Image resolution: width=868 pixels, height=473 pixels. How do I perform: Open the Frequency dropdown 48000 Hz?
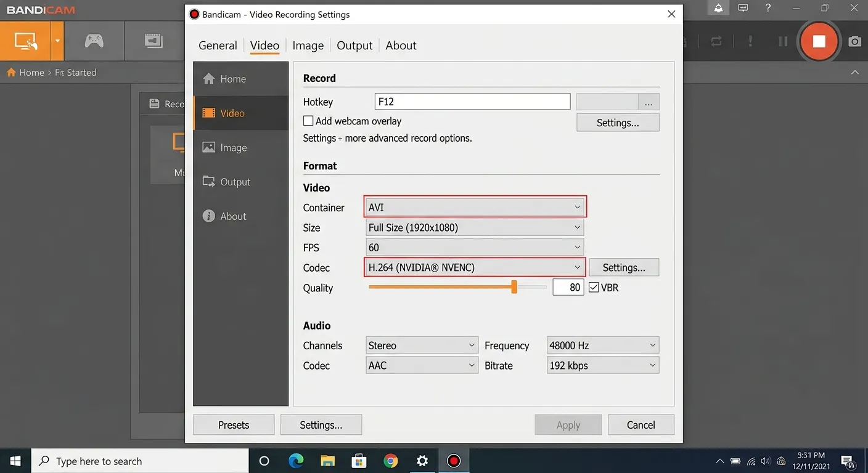tap(603, 346)
